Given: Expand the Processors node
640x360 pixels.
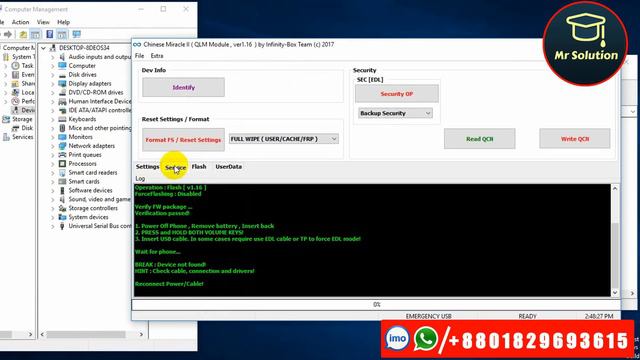Looking at the screenshot, I should [x=53, y=164].
